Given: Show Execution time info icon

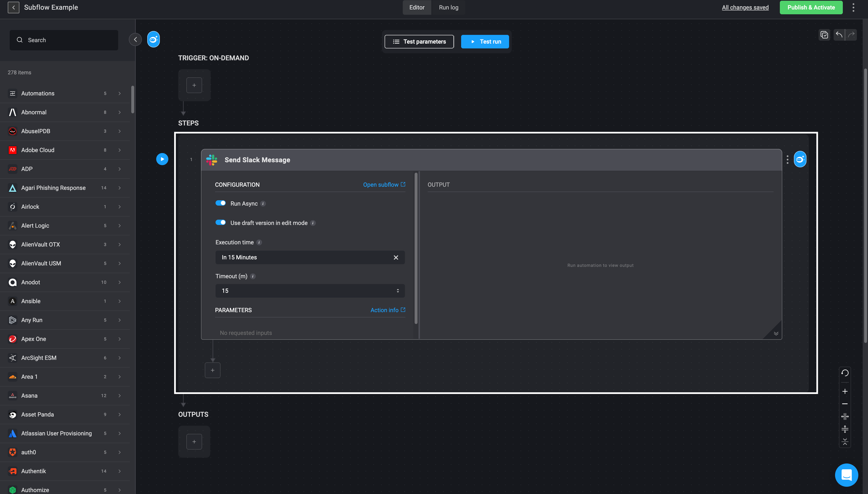Looking at the screenshot, I should coord(259,242).
